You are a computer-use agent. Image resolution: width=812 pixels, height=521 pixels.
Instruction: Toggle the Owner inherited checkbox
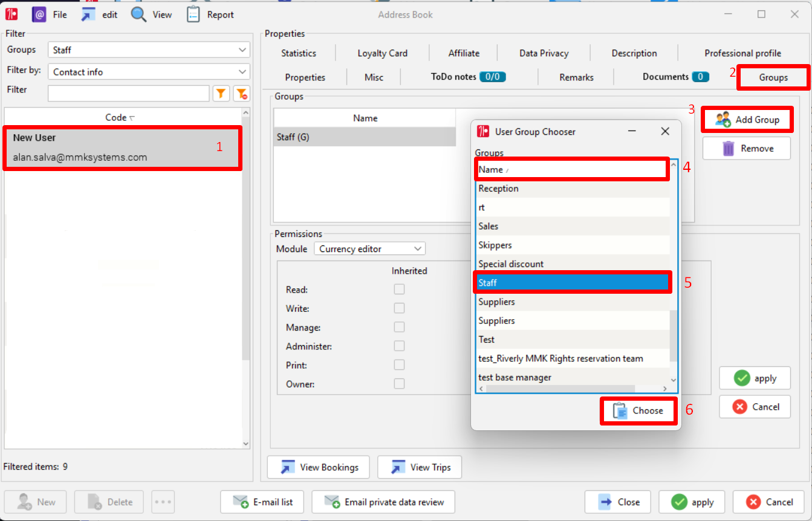[x=399, y=384]
